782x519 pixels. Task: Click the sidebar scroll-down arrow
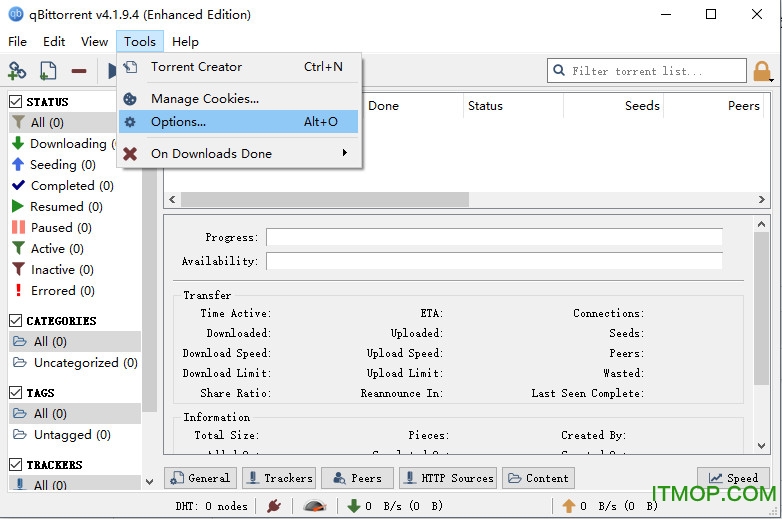(x=149, y=482)
